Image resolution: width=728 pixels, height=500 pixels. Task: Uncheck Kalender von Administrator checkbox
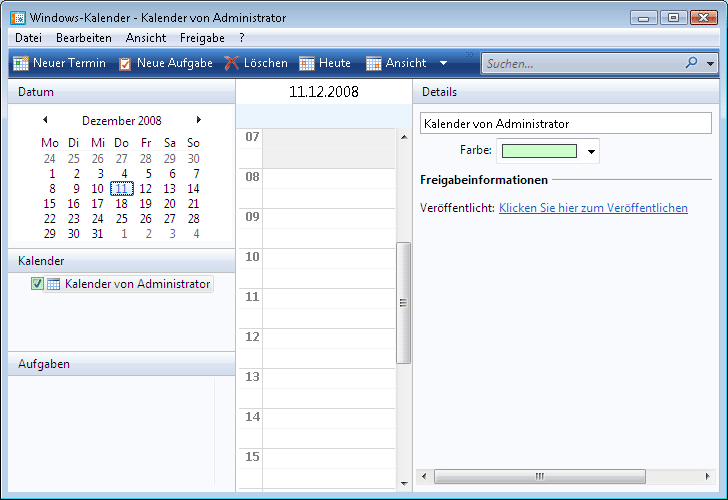[37, 284]
